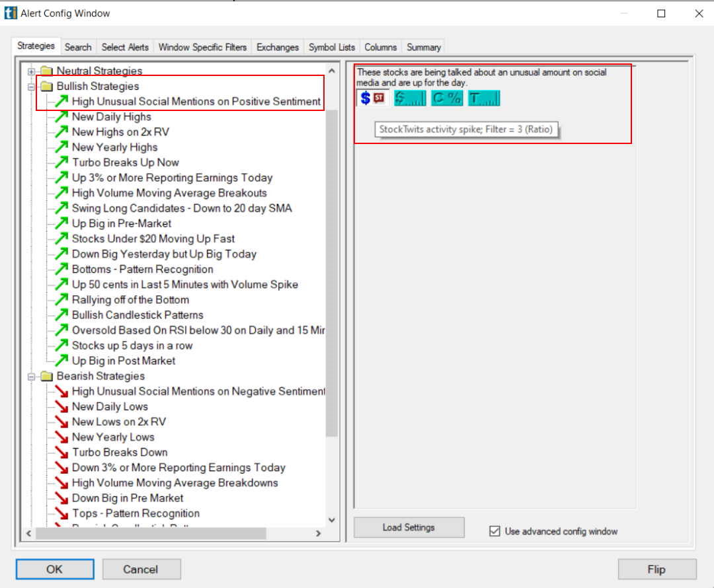
Task: Click the down arrow of the strategies list scrollbar
Action: [331, 520]
